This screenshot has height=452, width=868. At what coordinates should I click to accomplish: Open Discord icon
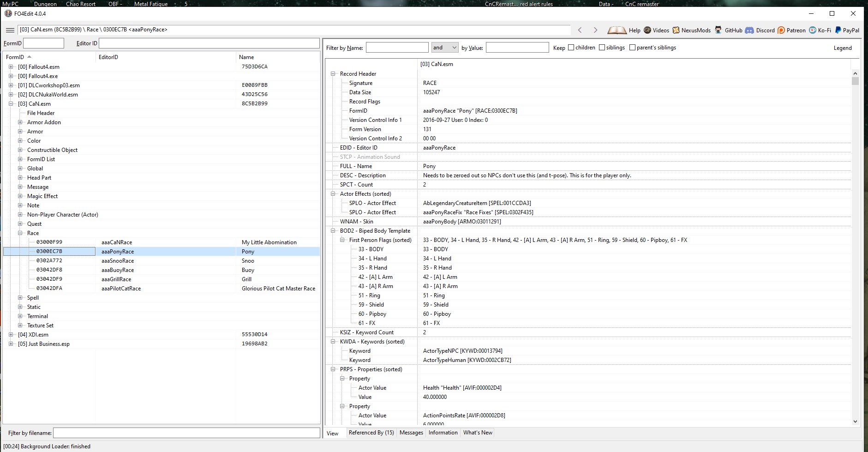749,30
